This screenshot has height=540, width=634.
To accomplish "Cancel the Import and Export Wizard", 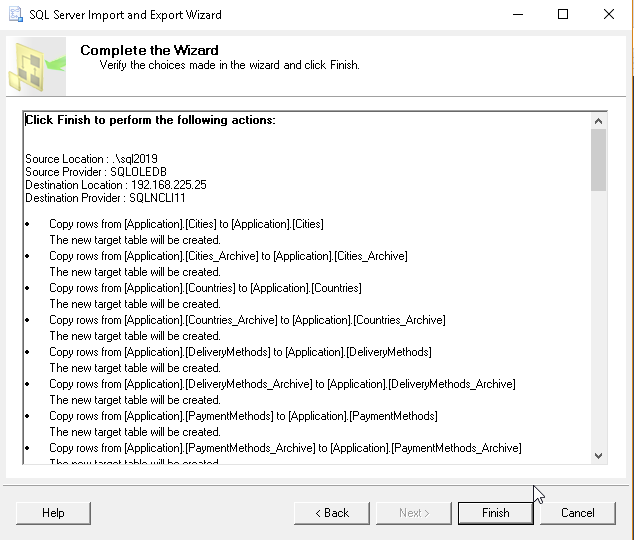I will coord(577,513).
